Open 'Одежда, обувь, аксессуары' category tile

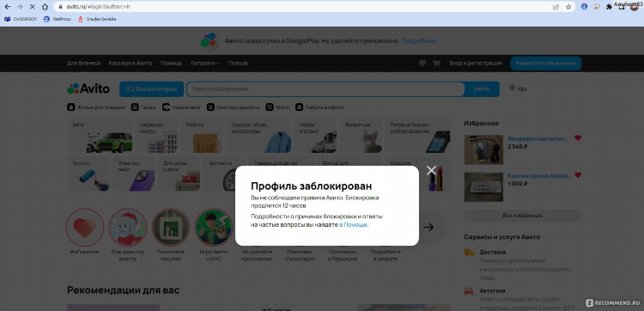click(258, 136)
